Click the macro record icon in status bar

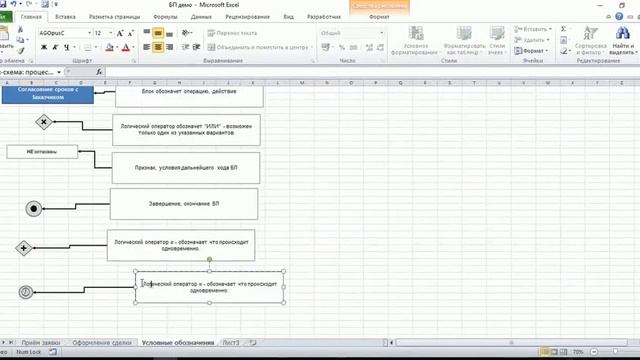point(53,351)
